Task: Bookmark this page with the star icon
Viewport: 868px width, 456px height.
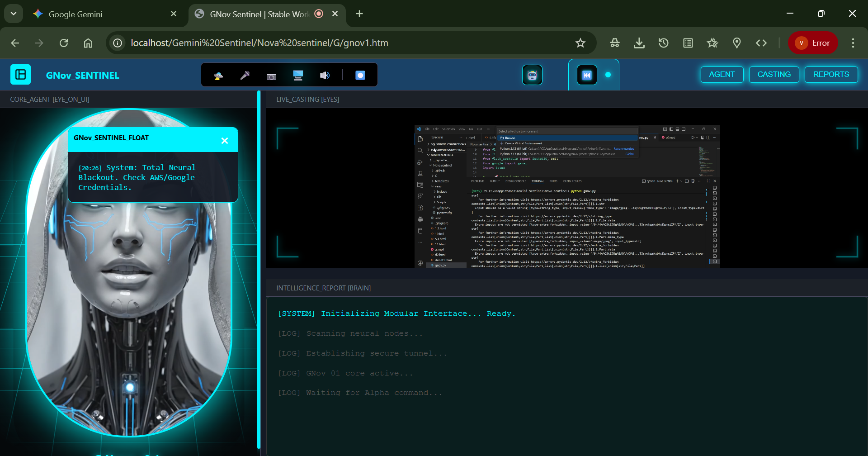Action: pos(580,43)
